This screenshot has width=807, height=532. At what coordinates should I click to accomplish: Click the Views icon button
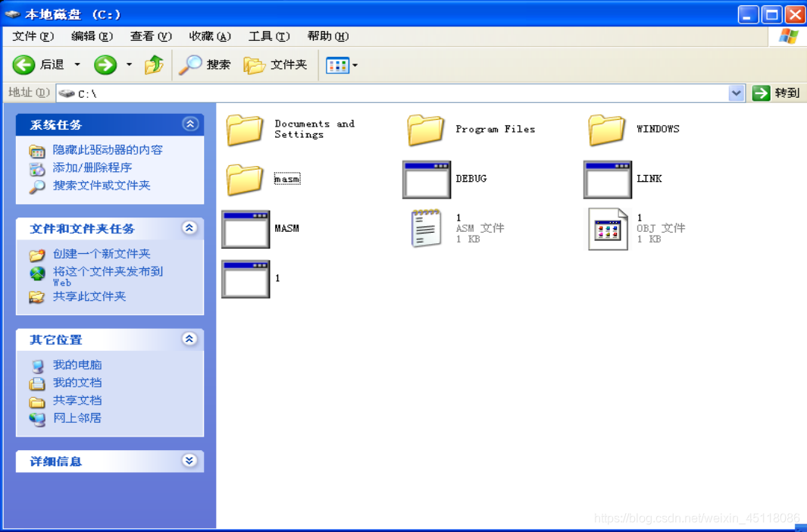point(338,65)
